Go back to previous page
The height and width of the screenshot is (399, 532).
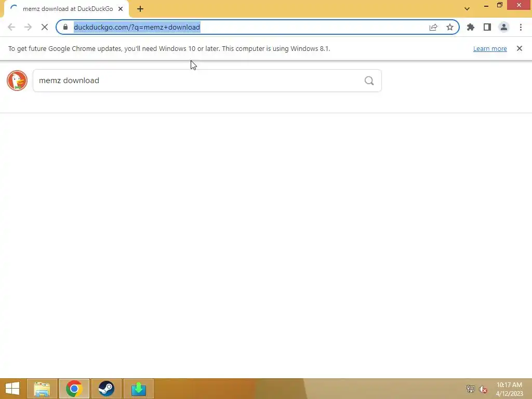[11, 27]
